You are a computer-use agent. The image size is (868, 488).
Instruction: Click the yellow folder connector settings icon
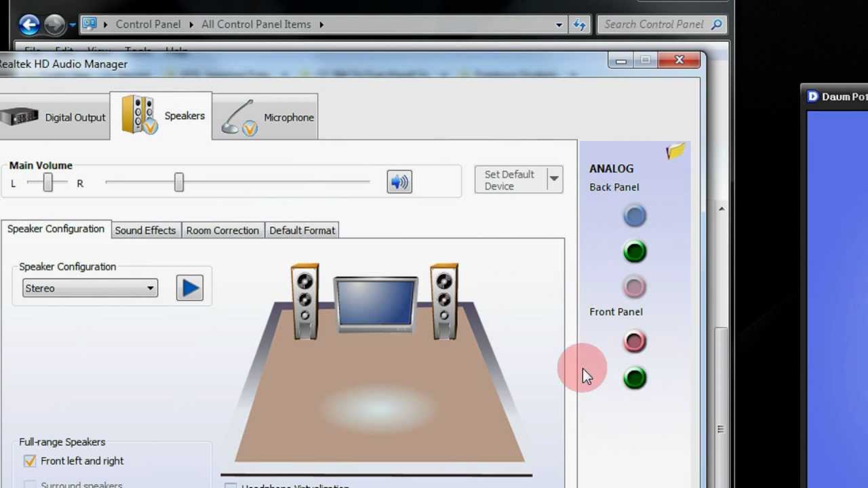(675, 151)
